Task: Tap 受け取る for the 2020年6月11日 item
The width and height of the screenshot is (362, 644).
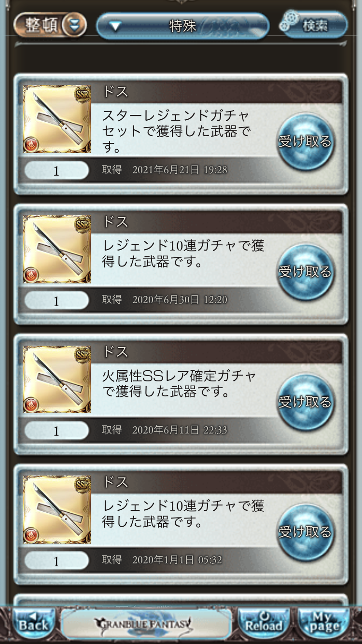Action: [305, 402]
